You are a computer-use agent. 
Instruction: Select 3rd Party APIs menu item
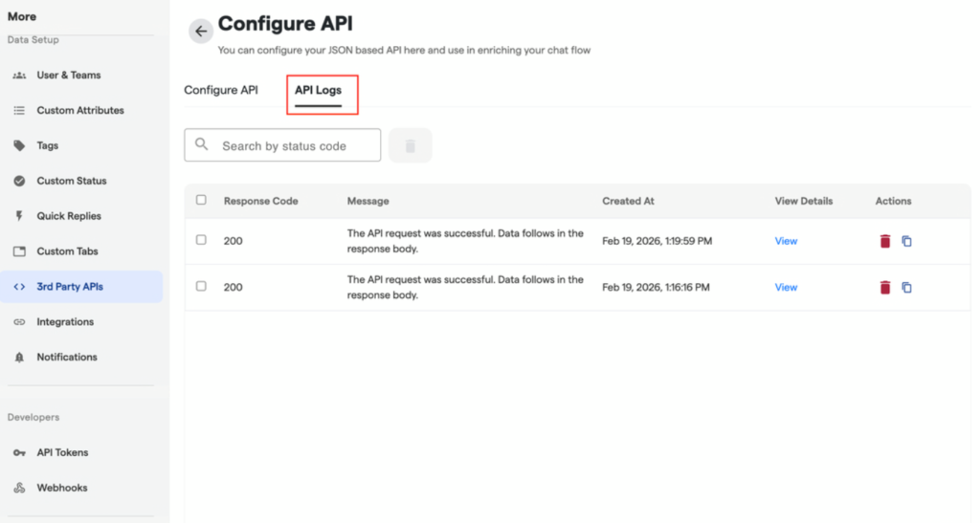tap(81, 287)
